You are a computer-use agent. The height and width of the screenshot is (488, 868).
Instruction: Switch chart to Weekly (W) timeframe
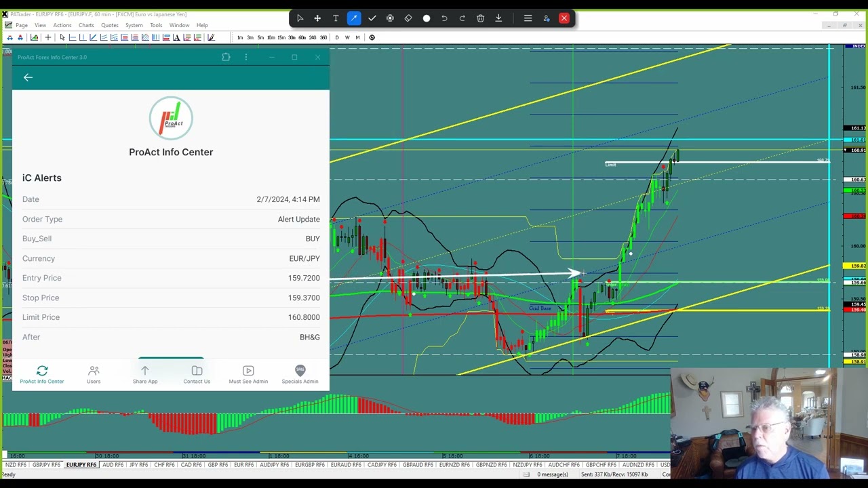click(x=347, y=37)
